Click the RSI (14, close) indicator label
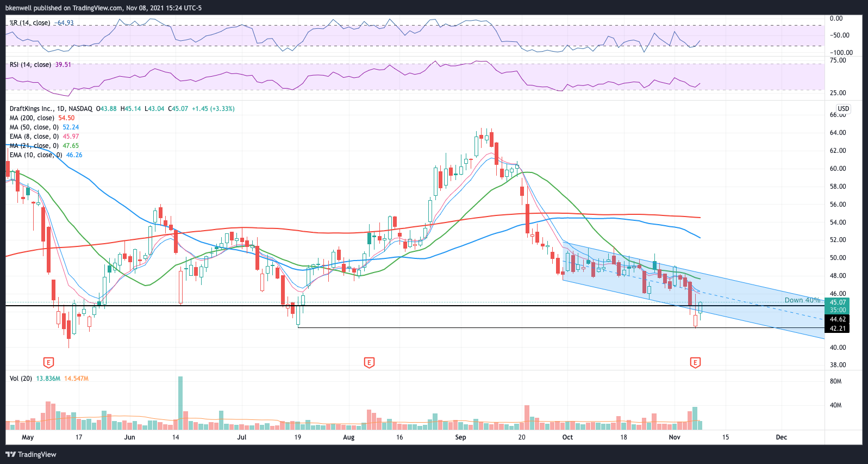The image size is (868, 464). [x=30, y=65]
